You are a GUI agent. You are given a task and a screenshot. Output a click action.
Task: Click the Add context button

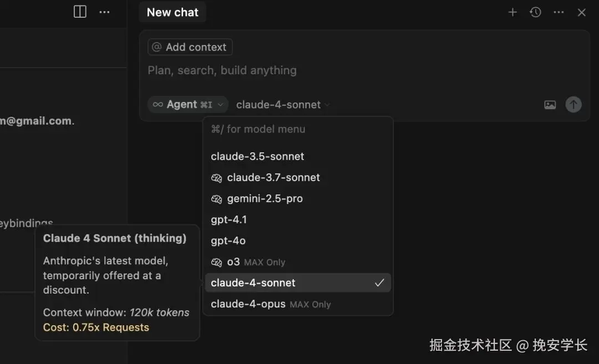pyautogui.click(x=190, y=47)
